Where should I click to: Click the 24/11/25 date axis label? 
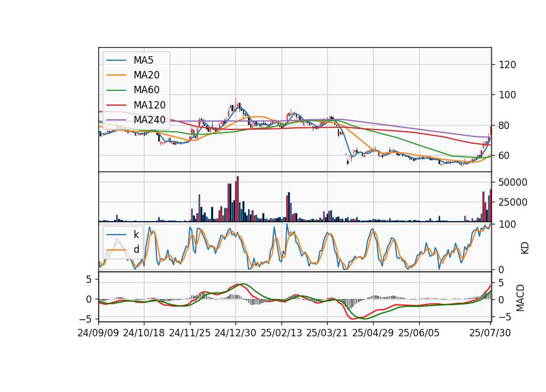click(x=190, y=333)
